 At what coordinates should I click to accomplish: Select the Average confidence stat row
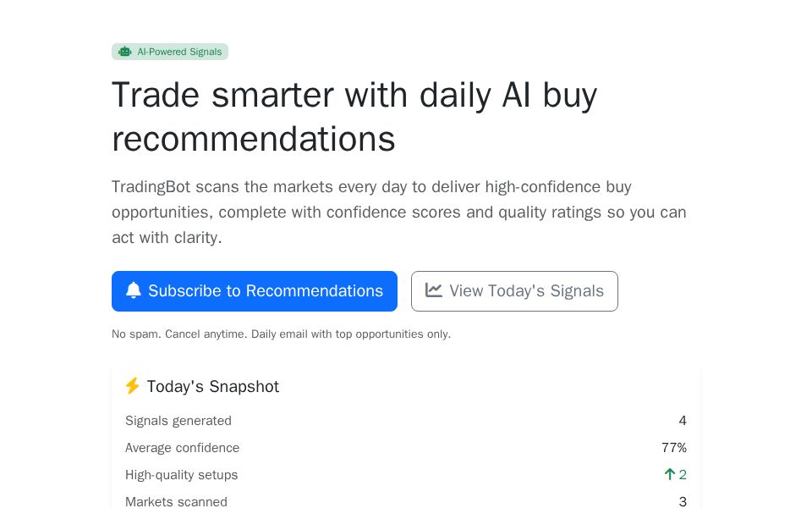[x=406, y=448]
